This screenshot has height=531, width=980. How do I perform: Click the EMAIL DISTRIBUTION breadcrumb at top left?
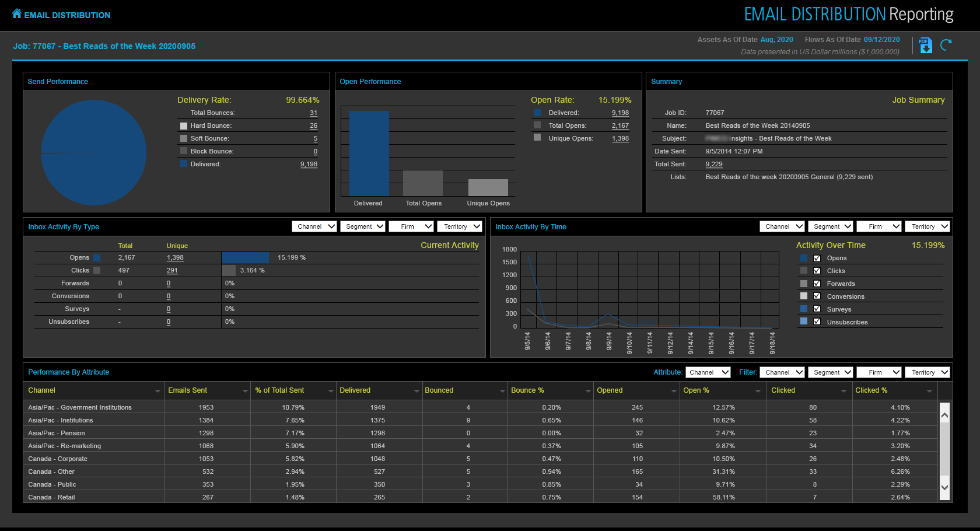[67, 15]
